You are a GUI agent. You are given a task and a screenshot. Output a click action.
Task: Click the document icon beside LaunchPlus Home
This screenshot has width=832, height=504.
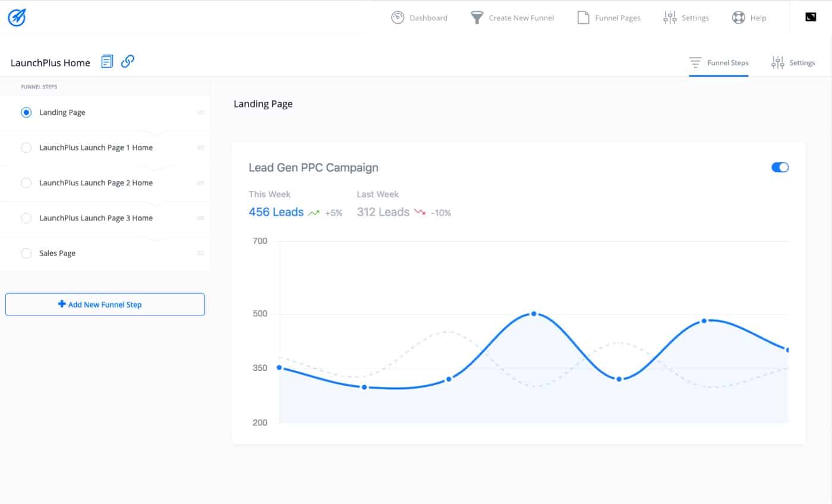[107, 61]
